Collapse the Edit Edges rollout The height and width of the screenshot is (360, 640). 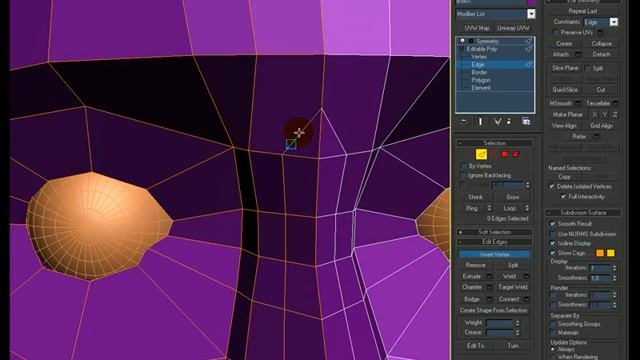495,242
